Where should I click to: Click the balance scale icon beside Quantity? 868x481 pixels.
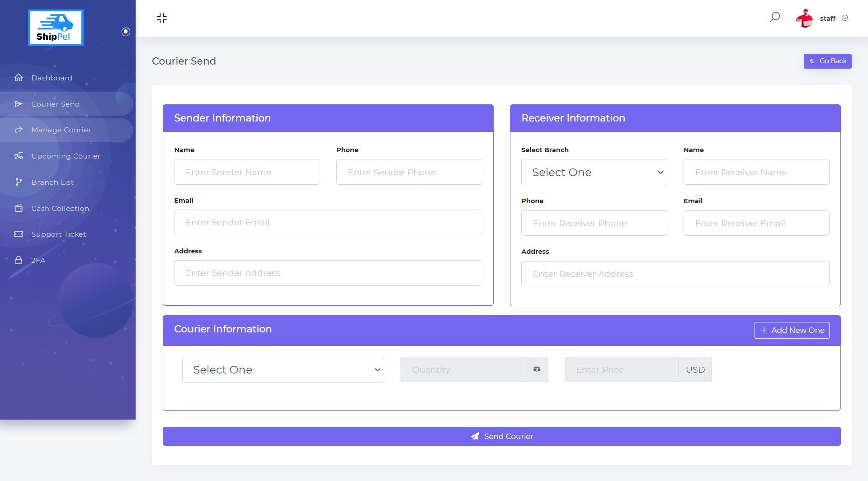click(537, 369)
